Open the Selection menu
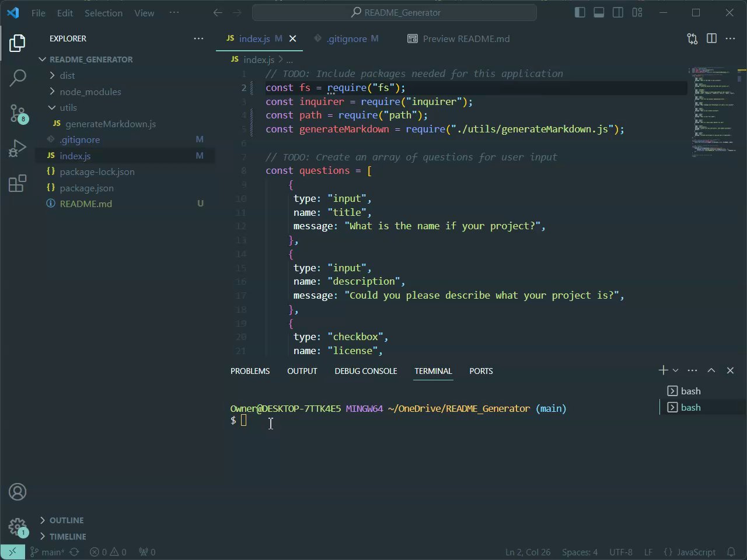Image resolution: width=747 pixels, height=560 pixels. 103,13
